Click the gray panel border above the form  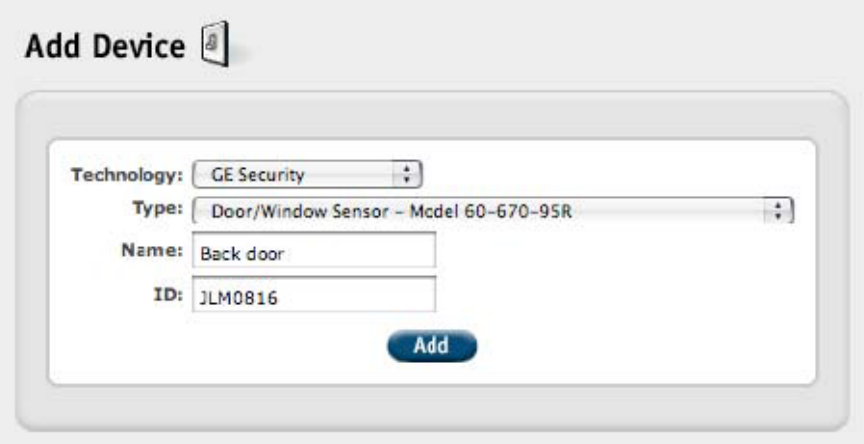[x=432, y=116]
